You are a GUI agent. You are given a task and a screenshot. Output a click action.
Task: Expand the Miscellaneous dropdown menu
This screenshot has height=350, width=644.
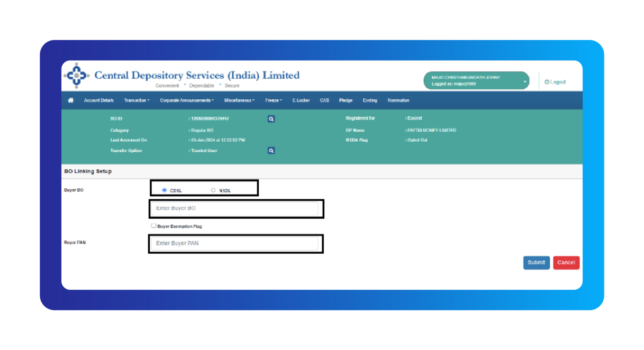(239, 100)
